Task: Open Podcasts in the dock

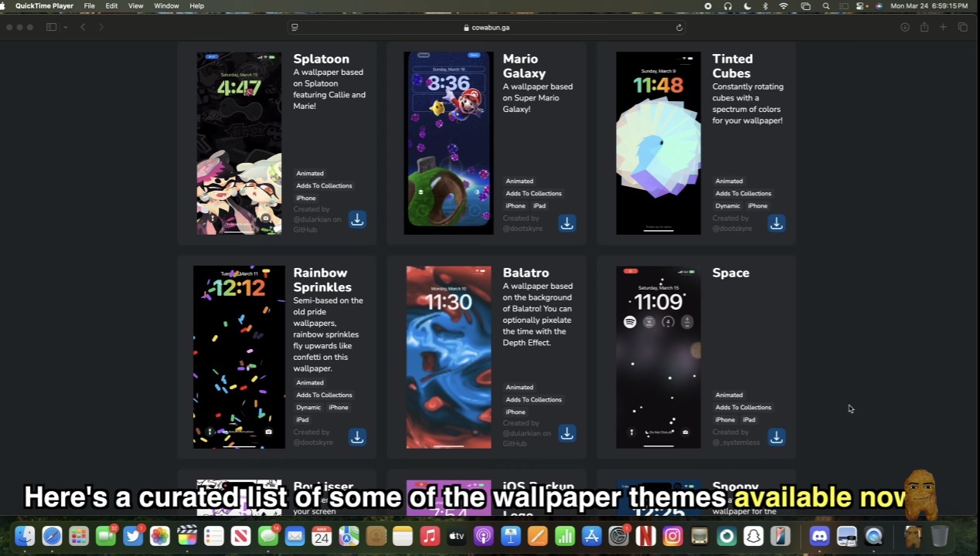Action: point(484,536)
